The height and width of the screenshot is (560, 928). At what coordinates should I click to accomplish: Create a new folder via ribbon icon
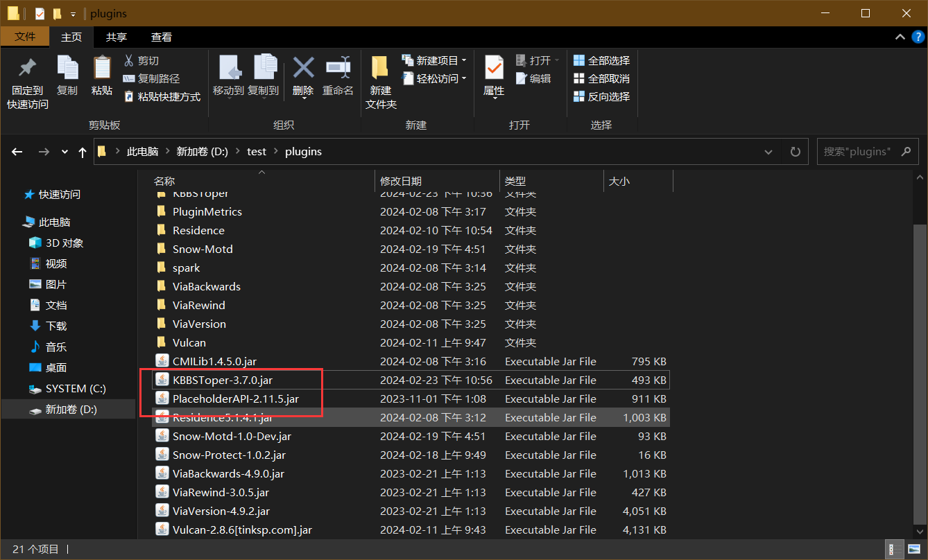pos(380,68)
